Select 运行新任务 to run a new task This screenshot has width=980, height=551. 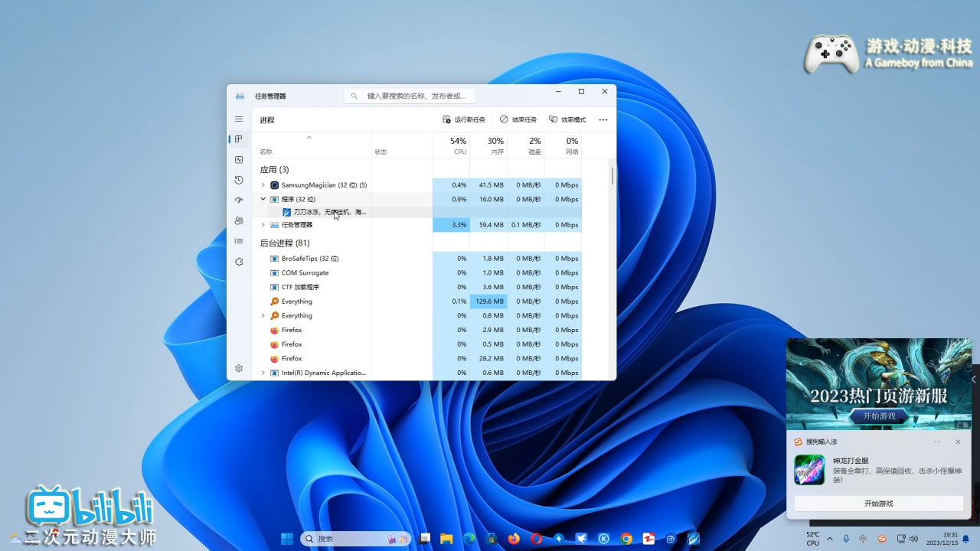coord(462,119)
